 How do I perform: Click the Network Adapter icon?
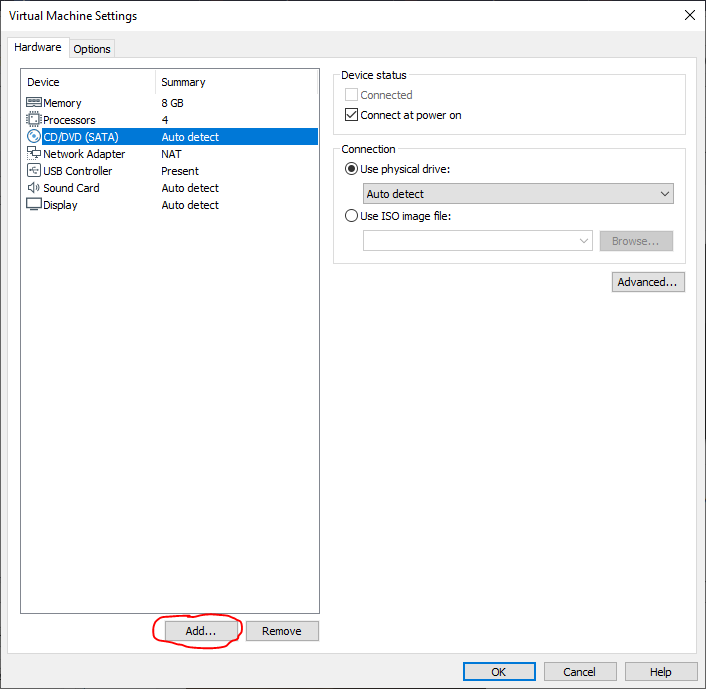(34, 154)
